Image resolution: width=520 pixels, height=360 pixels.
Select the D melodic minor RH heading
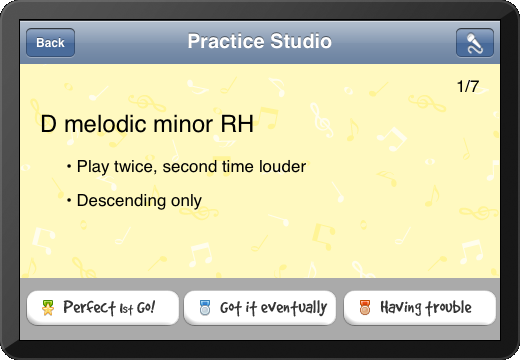tap(147, 124)
